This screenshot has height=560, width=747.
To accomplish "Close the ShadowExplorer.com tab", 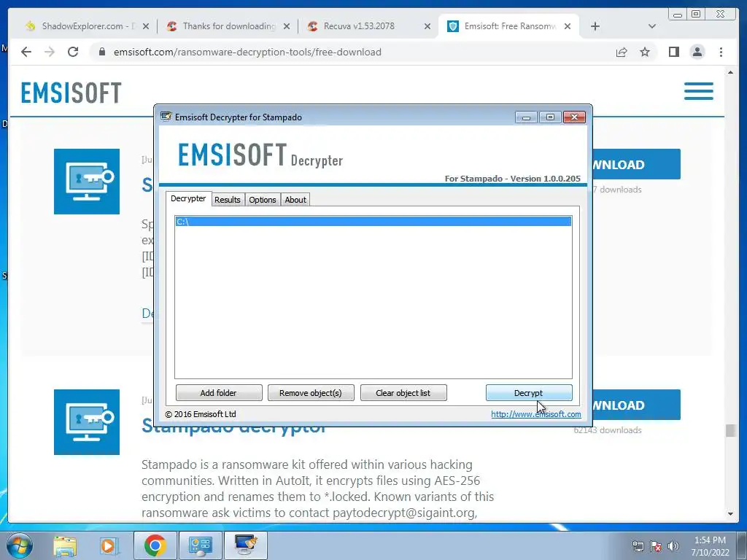I will pos(146,26).
